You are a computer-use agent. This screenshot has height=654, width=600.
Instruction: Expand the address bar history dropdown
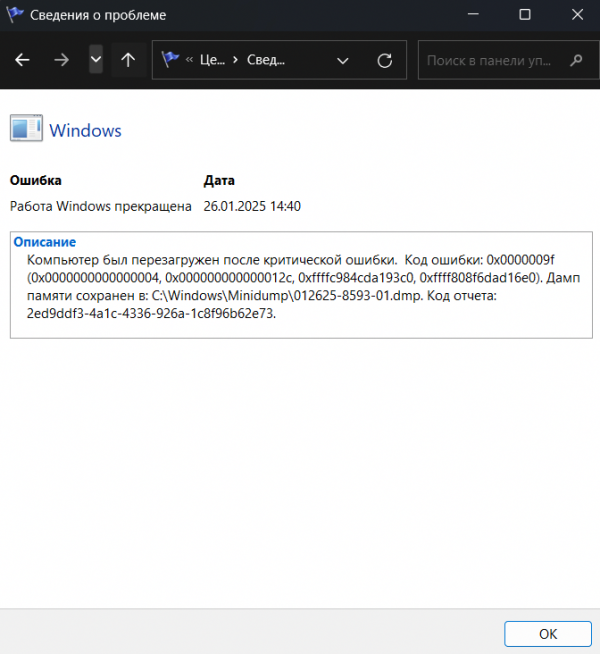(x=343, y=60)
